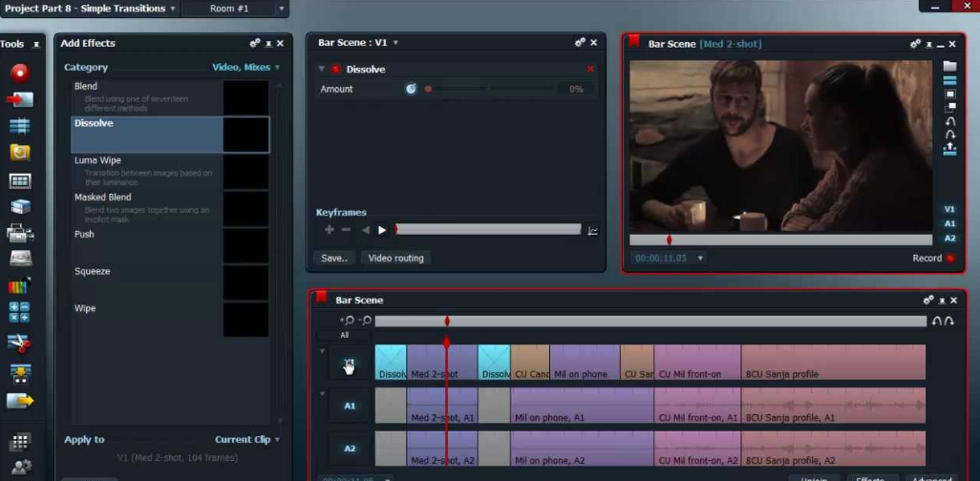The width and height of the screenshot is (980, 481).
Task: Click undo arrow at timeline right end
Action: tap(937, 321)
